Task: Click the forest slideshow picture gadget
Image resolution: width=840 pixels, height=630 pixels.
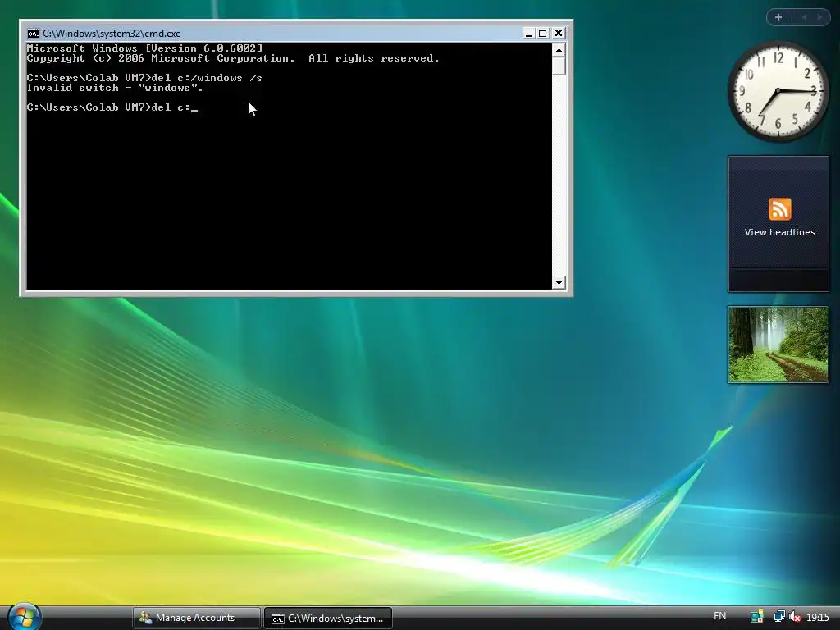Action: point(778,345)
